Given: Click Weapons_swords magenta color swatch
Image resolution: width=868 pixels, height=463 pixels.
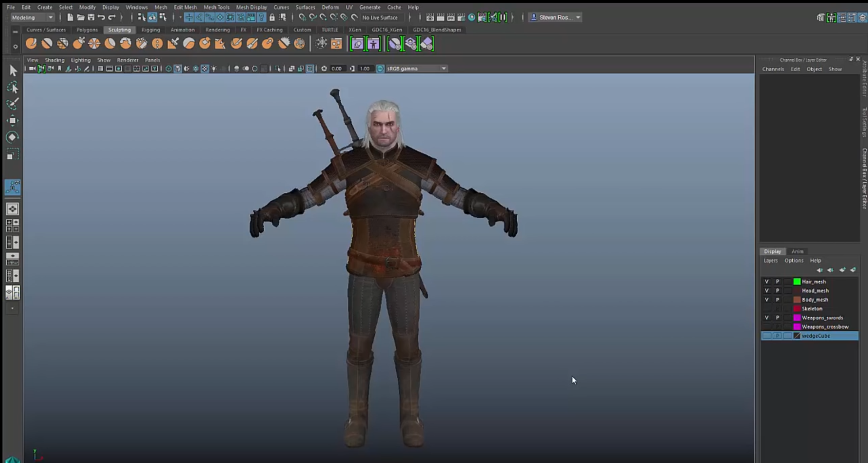Looking at the screenshot, I should (797, 318).
